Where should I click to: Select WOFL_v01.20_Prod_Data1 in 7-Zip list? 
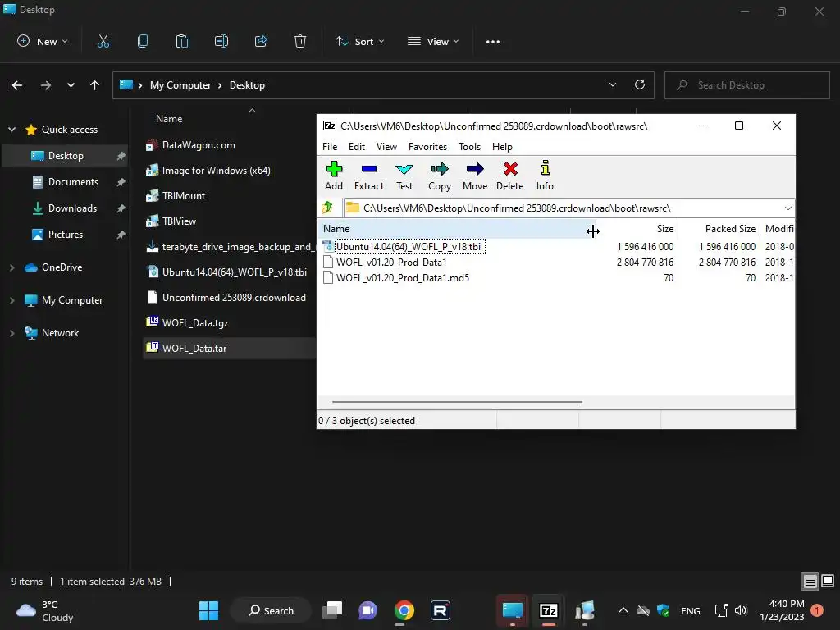pos(391,262)
